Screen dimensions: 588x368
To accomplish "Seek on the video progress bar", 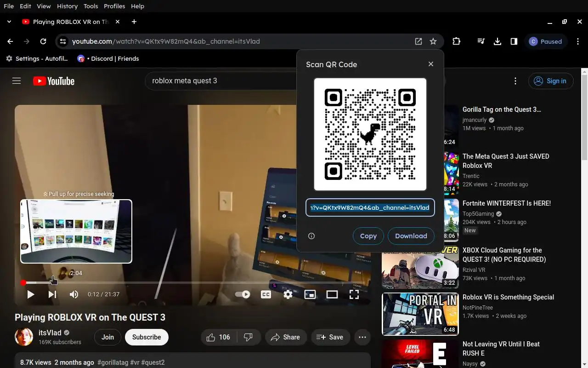I will [x=192, y=282].
